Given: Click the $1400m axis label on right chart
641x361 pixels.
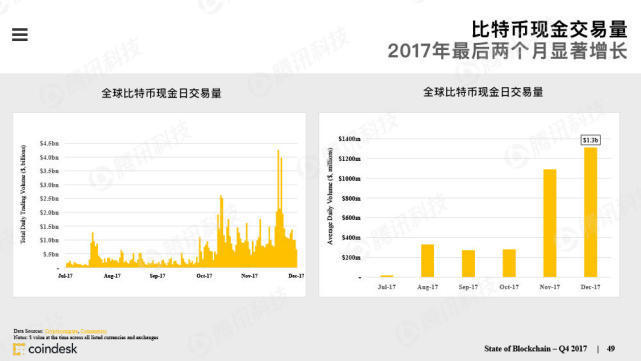Looking at the screenshot, I should [x=349, y=139].
